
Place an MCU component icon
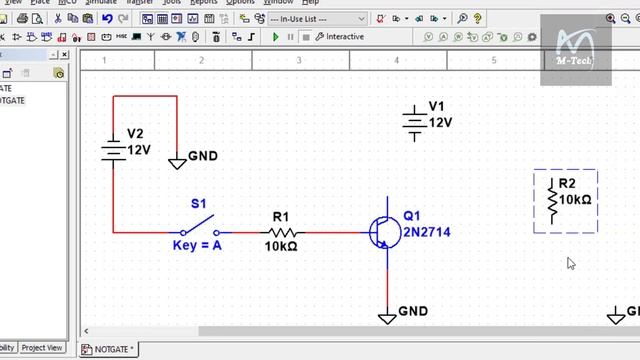click(x=216, y=37)
